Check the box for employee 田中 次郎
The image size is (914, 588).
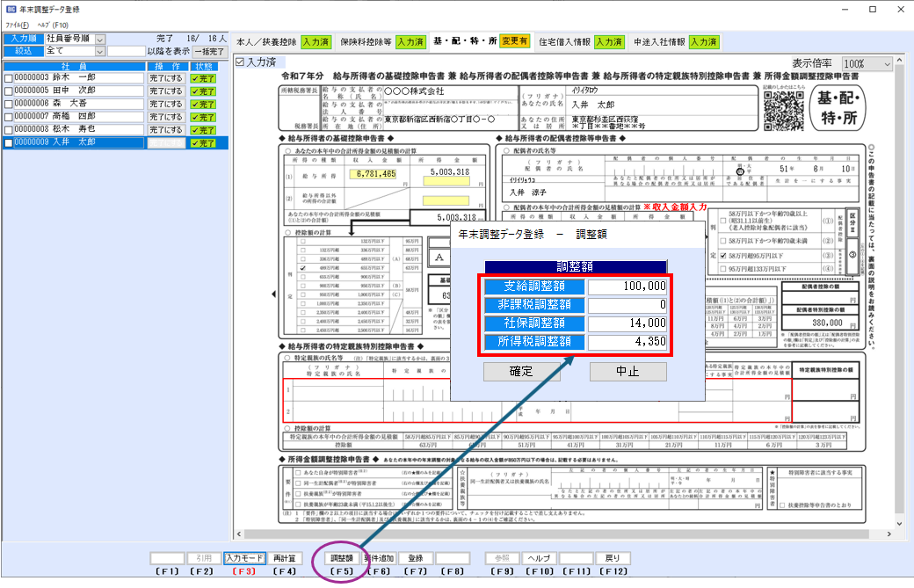[x=9, y=91]
